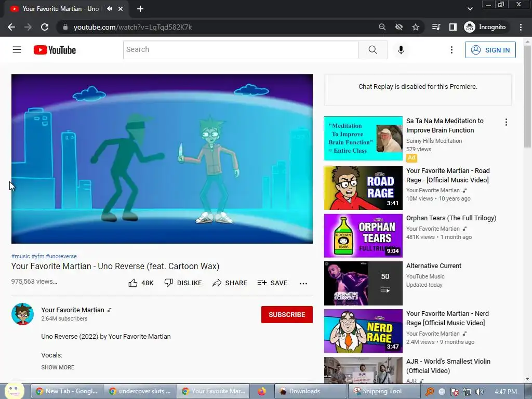Open browser zoom magnifier icon
Viewport: 532px width, 399px height.
pyautogui.click(x=382, y=27)
